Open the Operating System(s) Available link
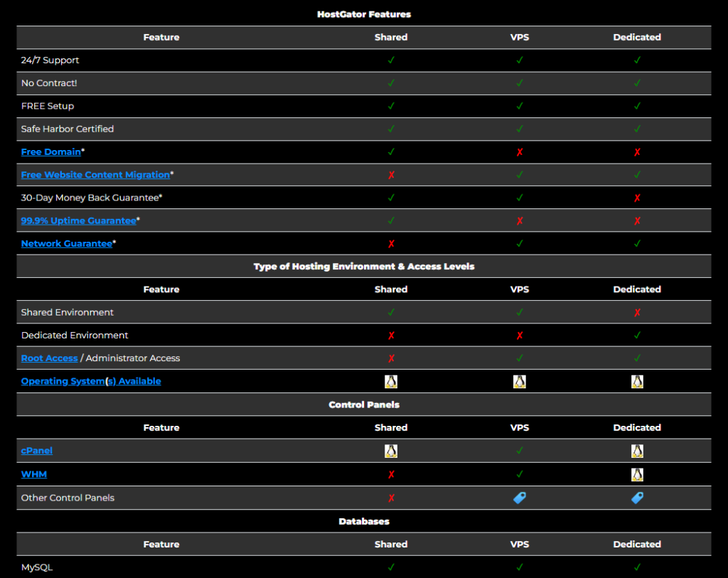 [x=91, y=381]
